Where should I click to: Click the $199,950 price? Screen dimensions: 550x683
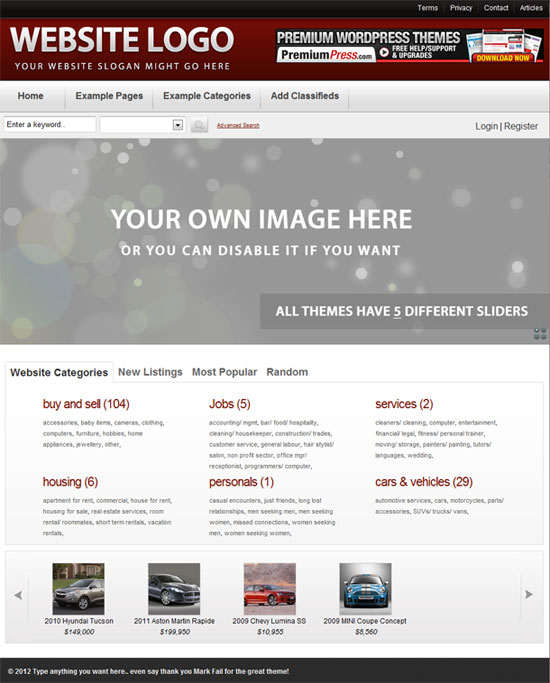175,632
